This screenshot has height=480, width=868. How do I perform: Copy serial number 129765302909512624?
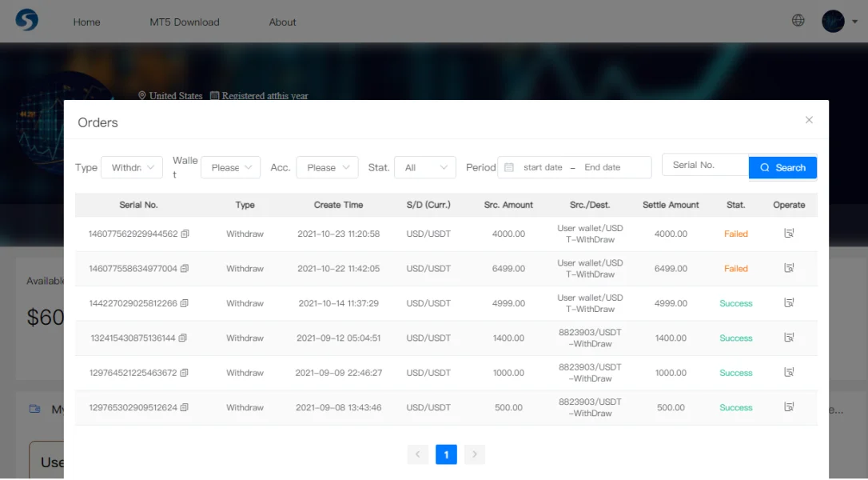185,408
